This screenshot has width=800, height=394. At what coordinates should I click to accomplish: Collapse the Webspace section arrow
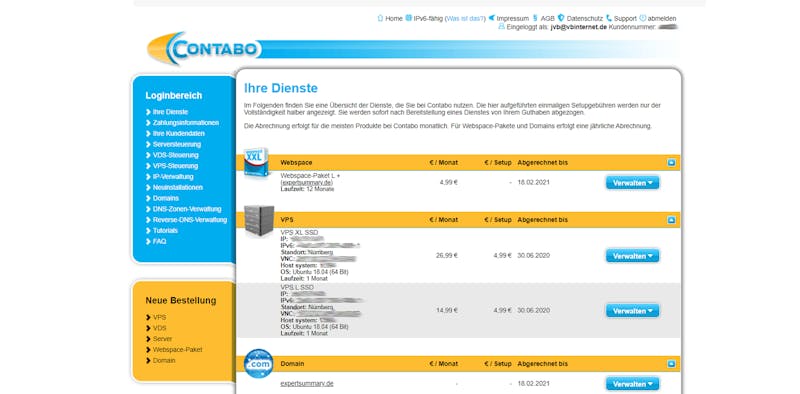click(671, 163)
